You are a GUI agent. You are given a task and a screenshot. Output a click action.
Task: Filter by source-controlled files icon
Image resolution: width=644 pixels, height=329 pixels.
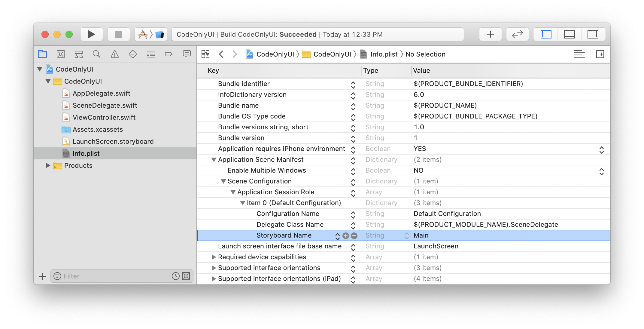point(186,276)
